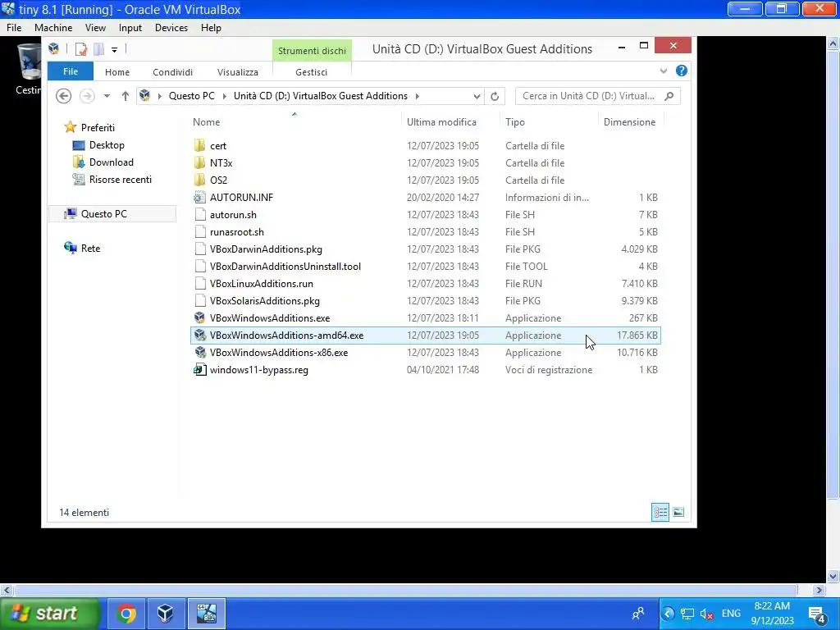Click the Forward navigation arrow
This screenshot has height=630, width=840.
point(87,96)
